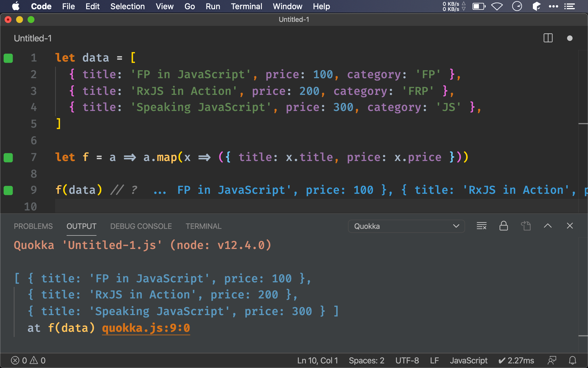Click the green Quokka gutter marker on line 9

pyautogui.click(x=8, y=190)
